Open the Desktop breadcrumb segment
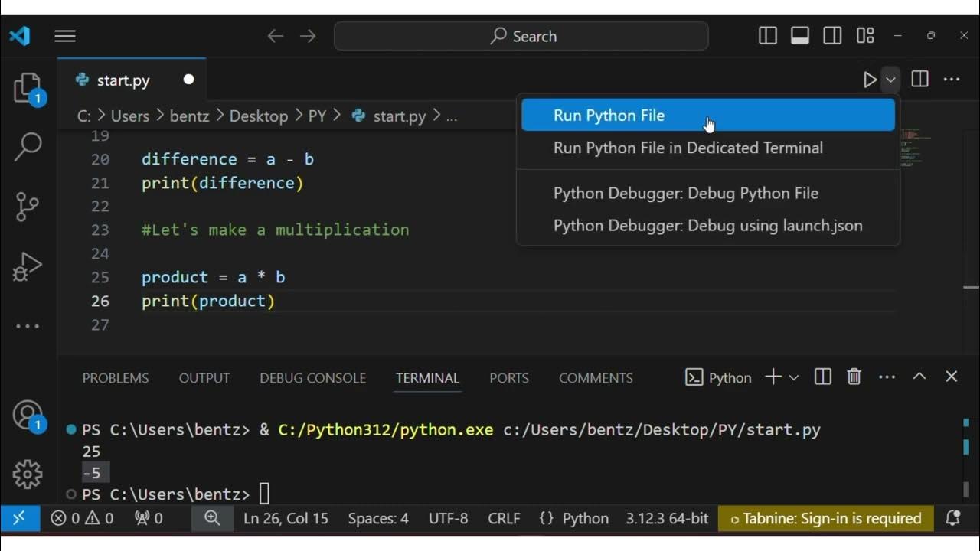 click(259, 116)
